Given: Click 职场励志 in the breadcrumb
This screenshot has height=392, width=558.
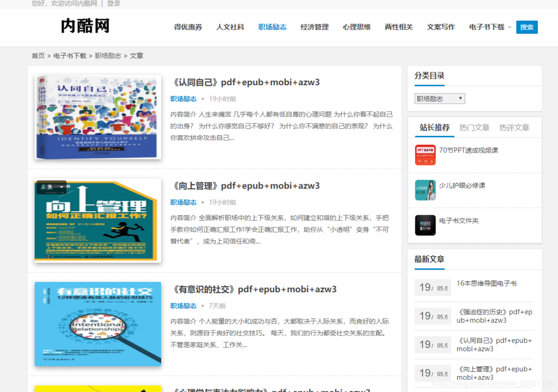Looking at the screenshot, I should point(108,56).
